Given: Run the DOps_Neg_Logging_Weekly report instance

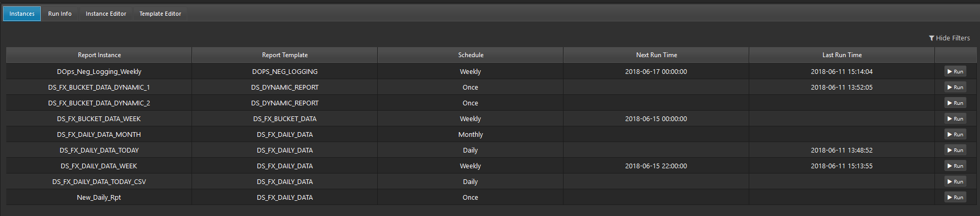Looking at the screenshot, I should [955, 71].
